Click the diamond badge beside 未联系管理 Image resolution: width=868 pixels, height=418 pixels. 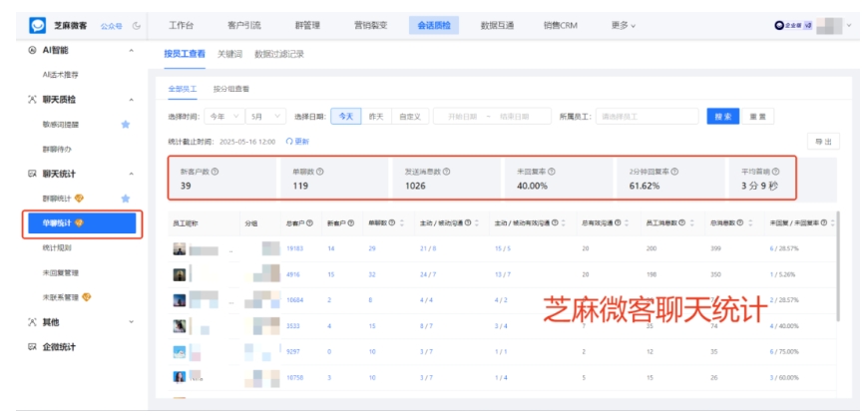click(x=87, y=297)
